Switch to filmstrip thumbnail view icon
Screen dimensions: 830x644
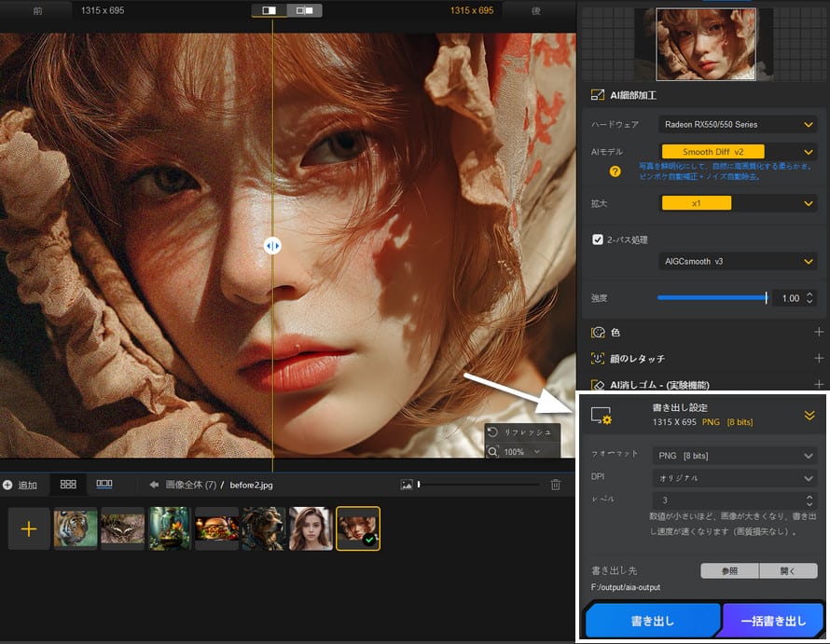[104, 485]
